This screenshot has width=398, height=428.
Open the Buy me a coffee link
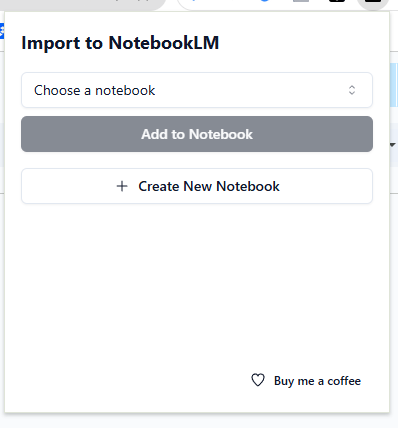306,381
